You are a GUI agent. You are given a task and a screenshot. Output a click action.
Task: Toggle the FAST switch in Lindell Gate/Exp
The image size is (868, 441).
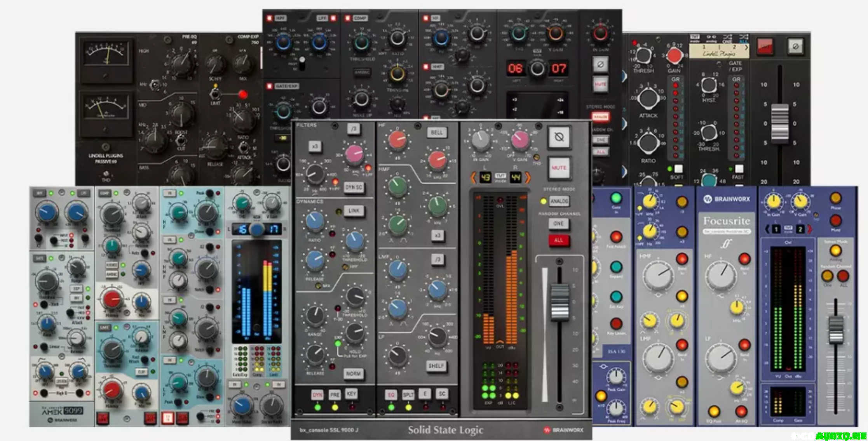pyautogui.click(x=739, y=169)
